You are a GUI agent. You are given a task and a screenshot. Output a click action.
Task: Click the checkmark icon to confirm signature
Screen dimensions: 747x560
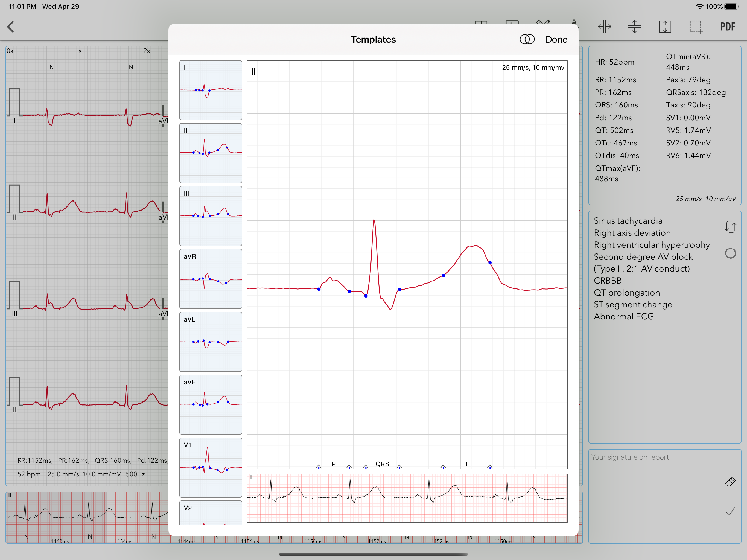click(730, 511)
